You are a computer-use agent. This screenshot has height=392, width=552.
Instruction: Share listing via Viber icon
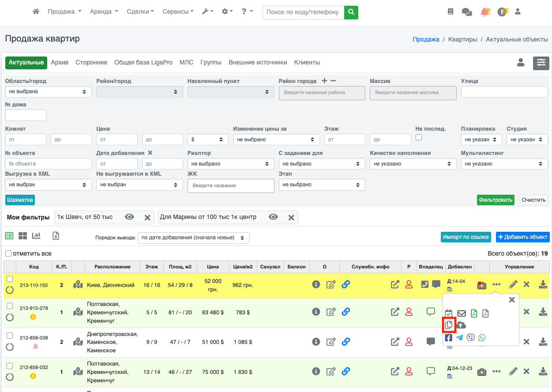(x=471, y=338)
